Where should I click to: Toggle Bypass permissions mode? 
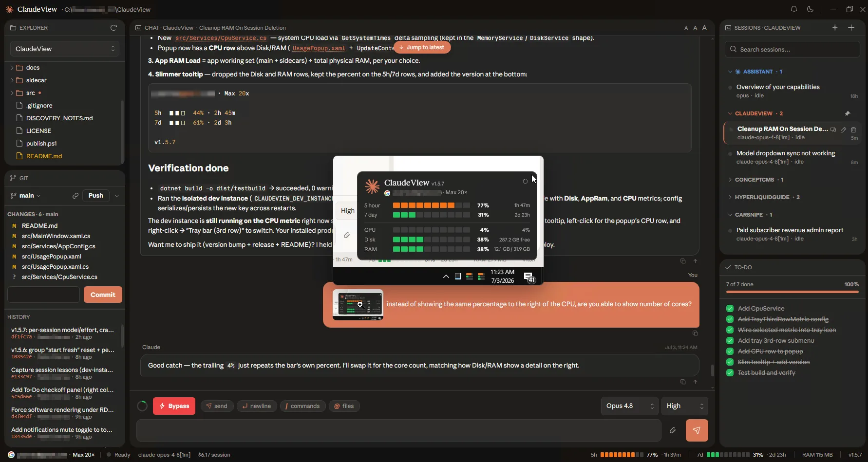[x=174, y=406]
